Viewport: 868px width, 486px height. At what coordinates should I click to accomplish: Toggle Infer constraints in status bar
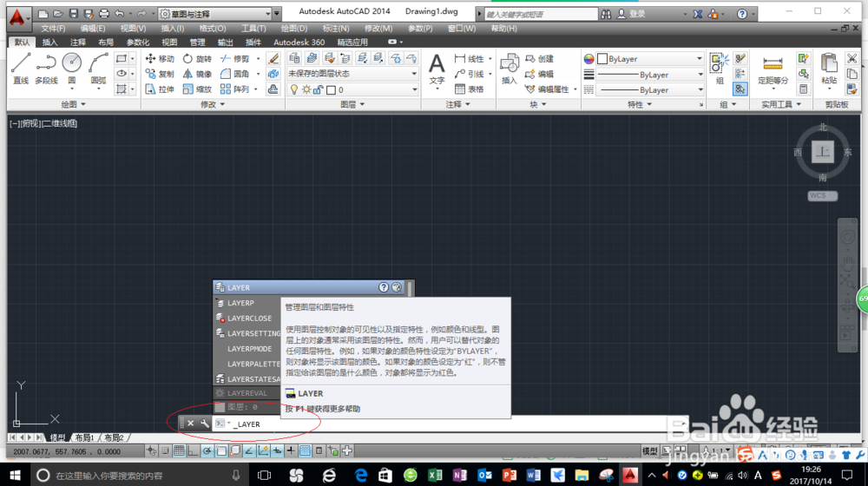(x=151, y=451)
